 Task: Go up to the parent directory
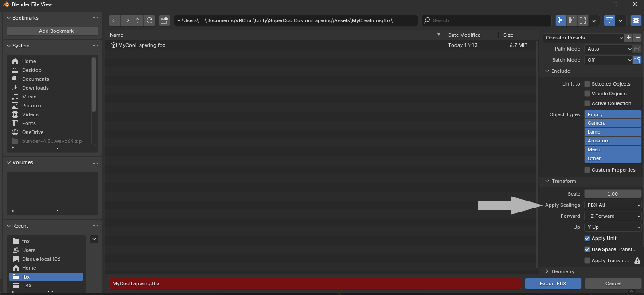tap(138, 20)
